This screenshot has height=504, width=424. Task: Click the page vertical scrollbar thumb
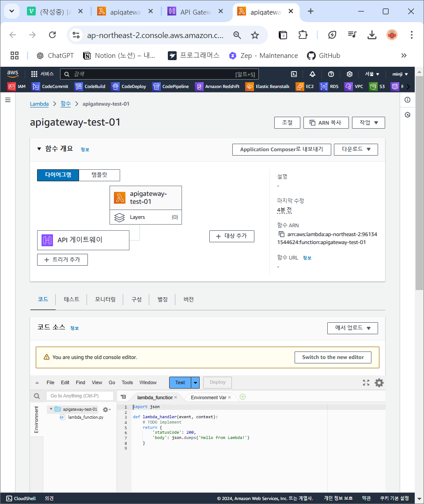[419, 183]
